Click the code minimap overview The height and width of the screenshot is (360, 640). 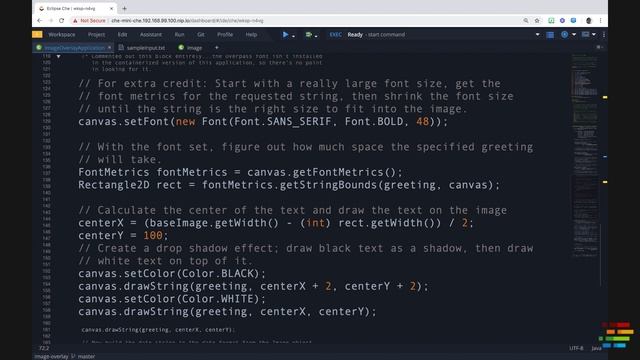coord(584,155)
